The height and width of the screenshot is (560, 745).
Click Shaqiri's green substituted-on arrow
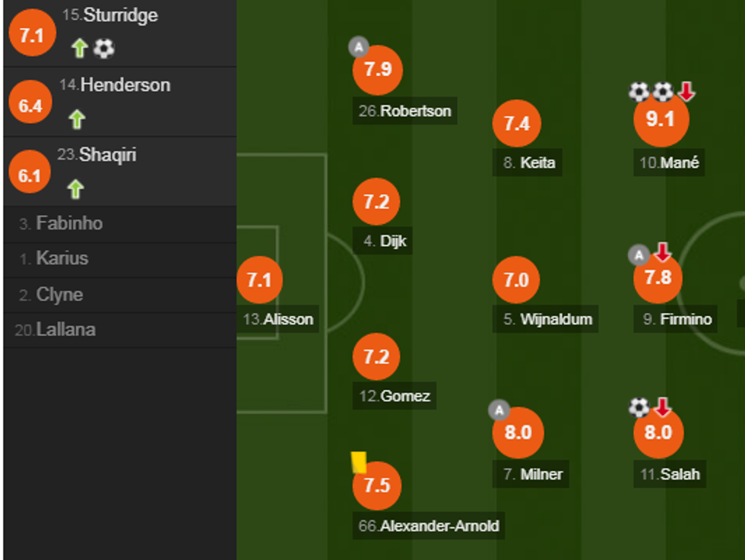(x=75, y=189)
